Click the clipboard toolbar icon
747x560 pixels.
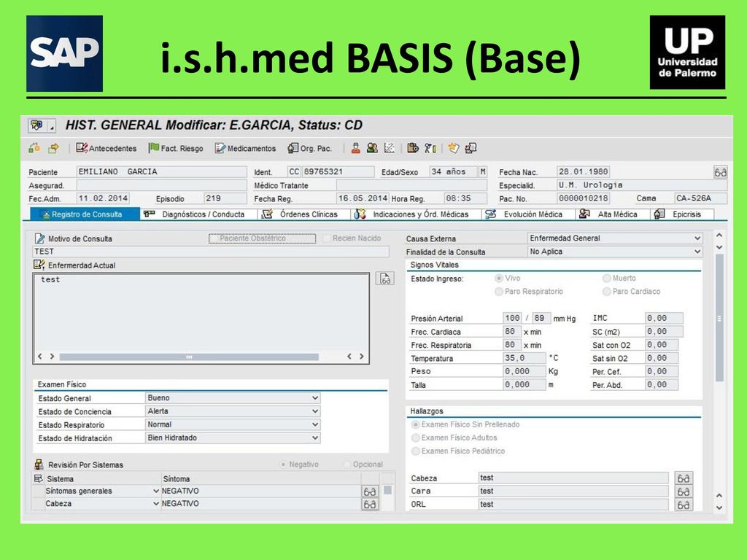point(413,148)
